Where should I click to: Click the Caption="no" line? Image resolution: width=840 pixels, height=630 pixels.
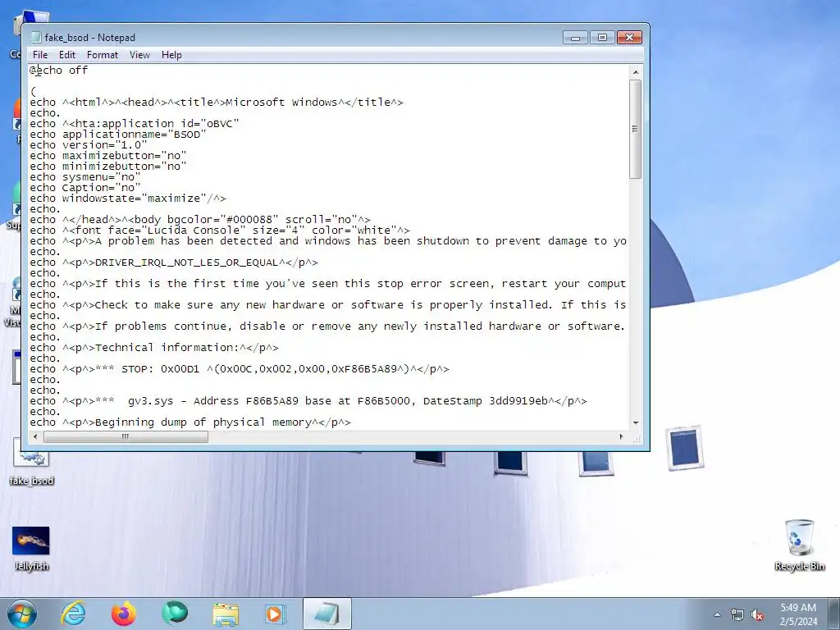point(85,188)
